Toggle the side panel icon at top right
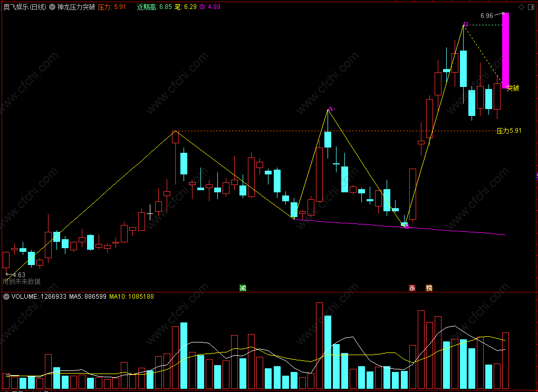This screenshot has width=538, height=392. pos(532,7)
